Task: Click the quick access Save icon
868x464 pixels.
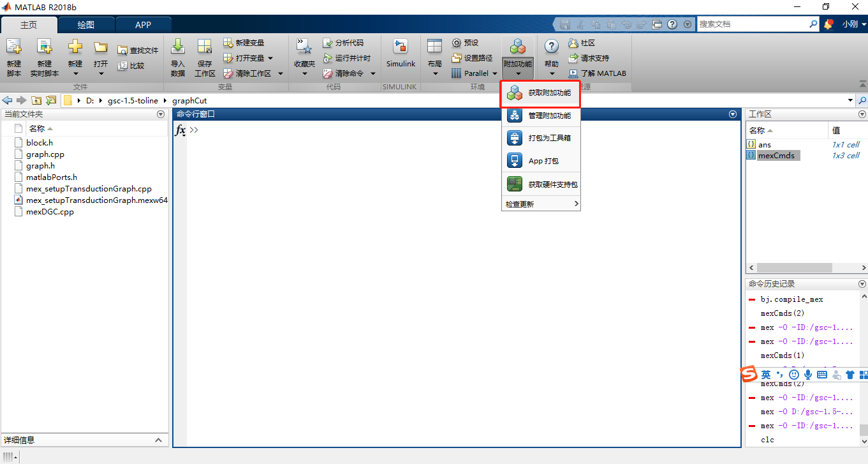Action: point(565,24)
